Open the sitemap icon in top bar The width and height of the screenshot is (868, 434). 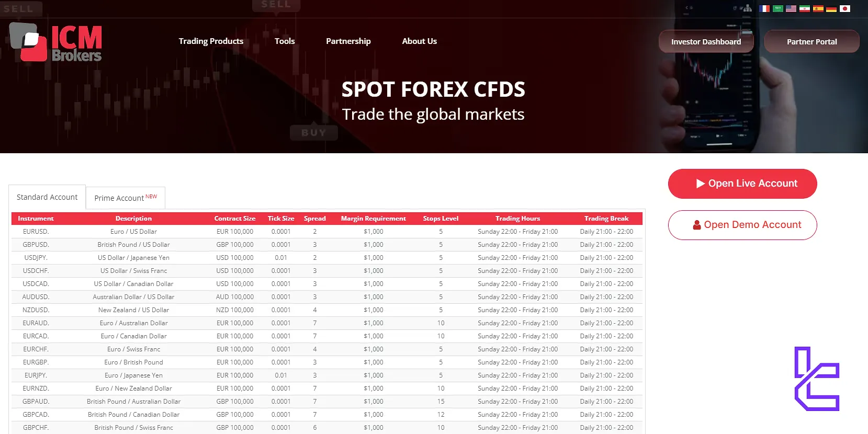click(748, 8)
